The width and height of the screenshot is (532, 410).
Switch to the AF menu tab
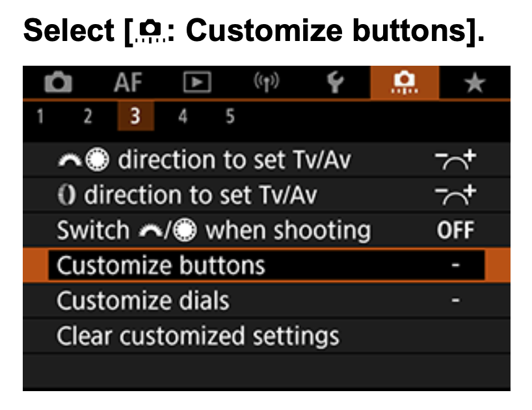click(128, 82)
